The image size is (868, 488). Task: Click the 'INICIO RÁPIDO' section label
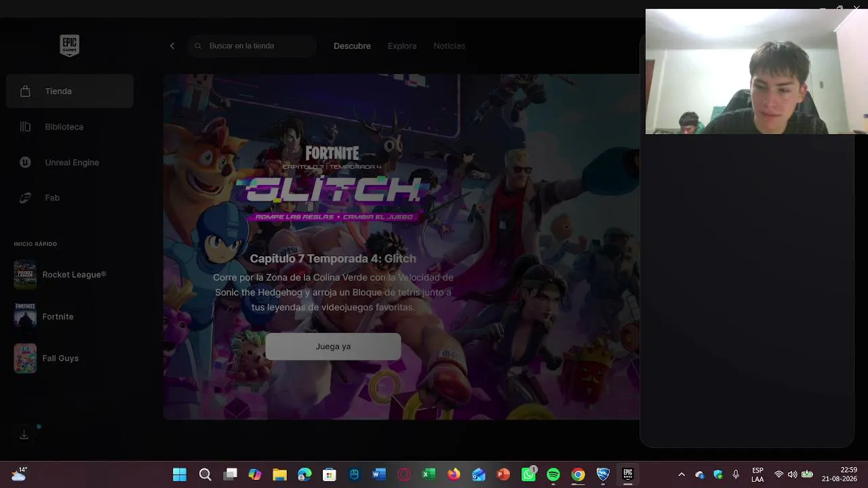coord(35,244)
